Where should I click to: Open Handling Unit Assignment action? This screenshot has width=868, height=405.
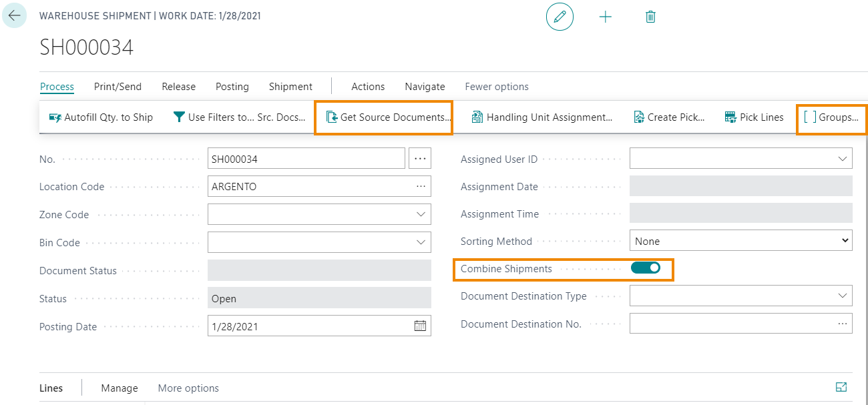(541, 117)
